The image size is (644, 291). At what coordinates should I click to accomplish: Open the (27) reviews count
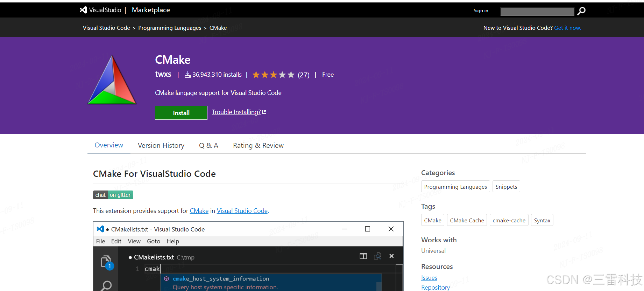pyautogui.click(x=304, y=75)
